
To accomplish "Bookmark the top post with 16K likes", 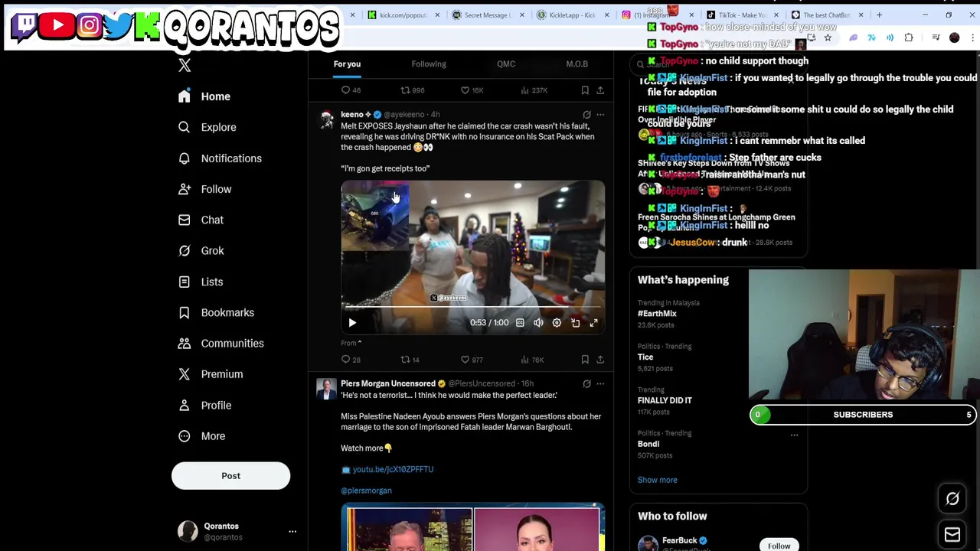I will (585, 90).
